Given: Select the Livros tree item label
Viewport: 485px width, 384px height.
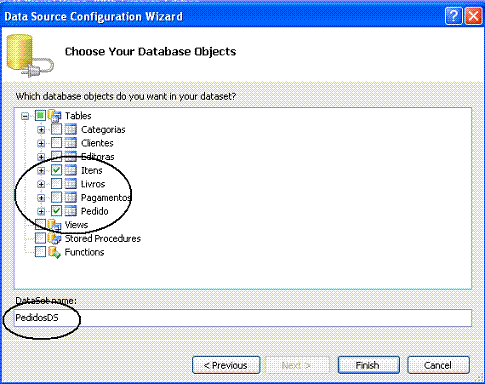Looking at the screenshot, I should pyautogui.click(x=93, y=184).
